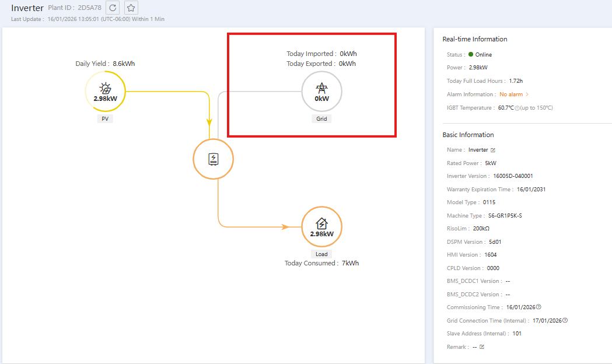612x364 pixels.
Task: Mark inverter as favorite with star icon
Action: (131, 8)
